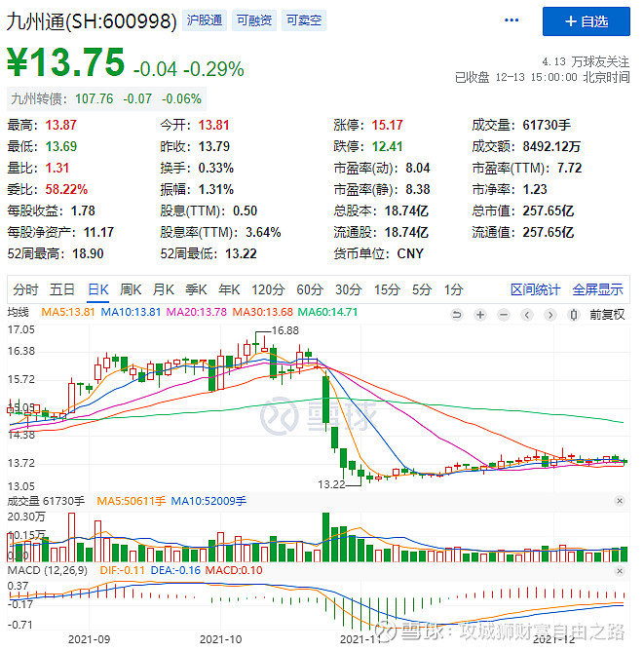Click the 股息率(TTM) value 3.64%
The image size is (644, 651).
263,232
